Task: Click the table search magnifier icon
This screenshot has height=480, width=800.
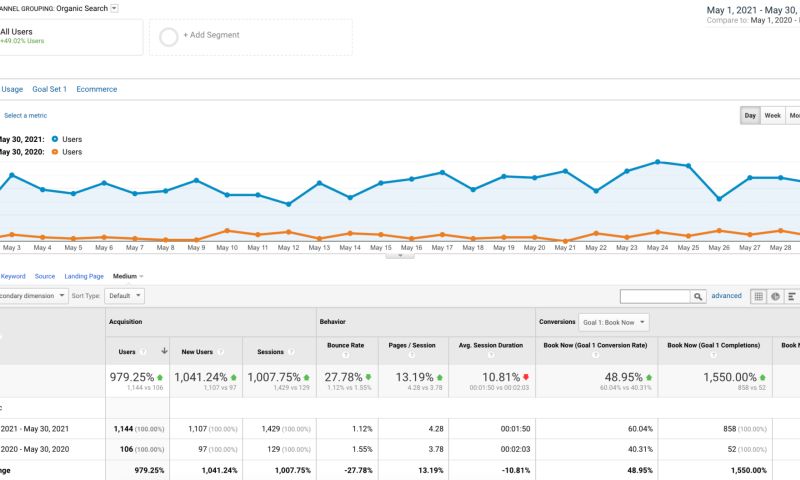Action: 699,297
